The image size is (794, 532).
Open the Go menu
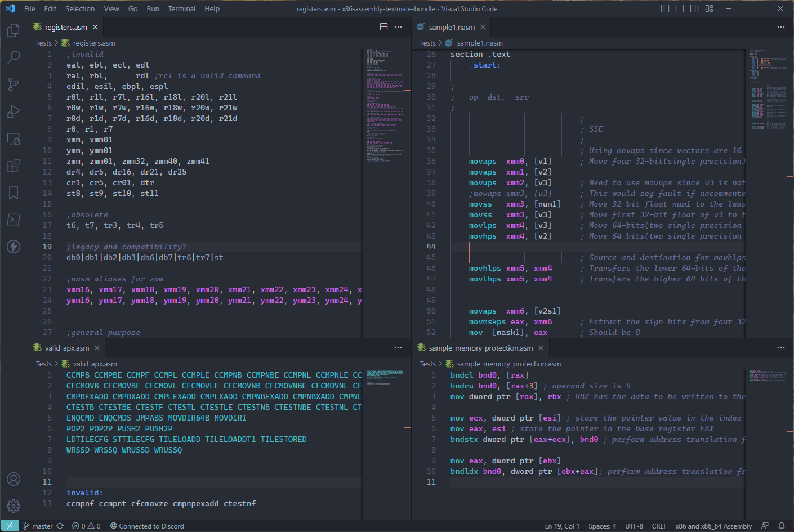[133, 8]
